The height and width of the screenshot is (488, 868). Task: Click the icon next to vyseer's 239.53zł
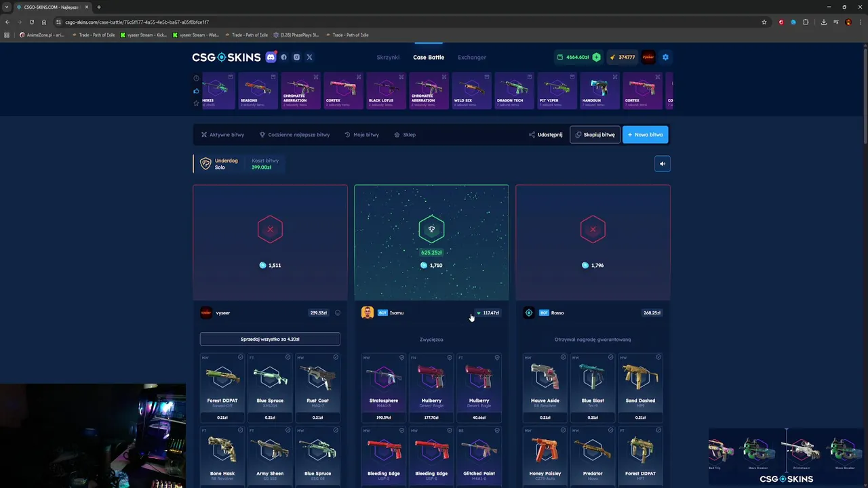pos(338,312)
